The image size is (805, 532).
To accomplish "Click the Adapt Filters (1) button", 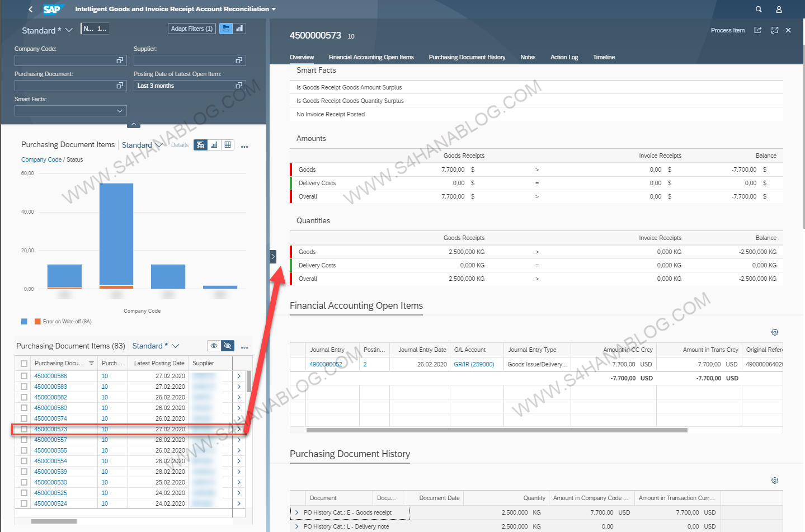I will pos(191,29).
